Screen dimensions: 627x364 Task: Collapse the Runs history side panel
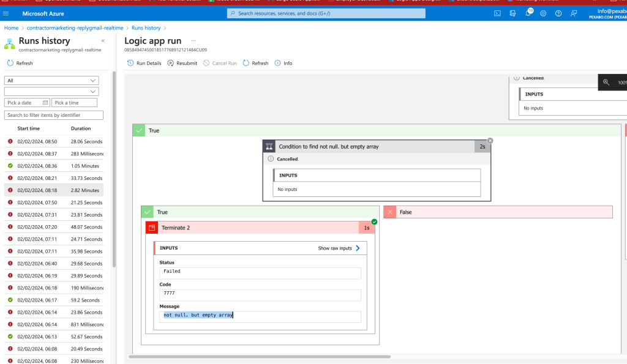(103, 41)
